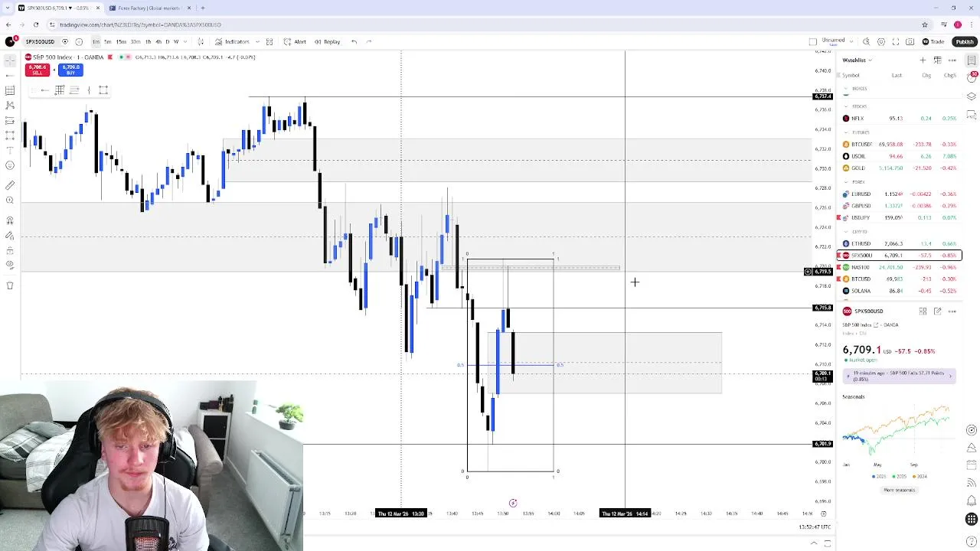Viewport: 980px width, 551px height.
Task: Open quick search icon in top toolbar
Action: 866,41
